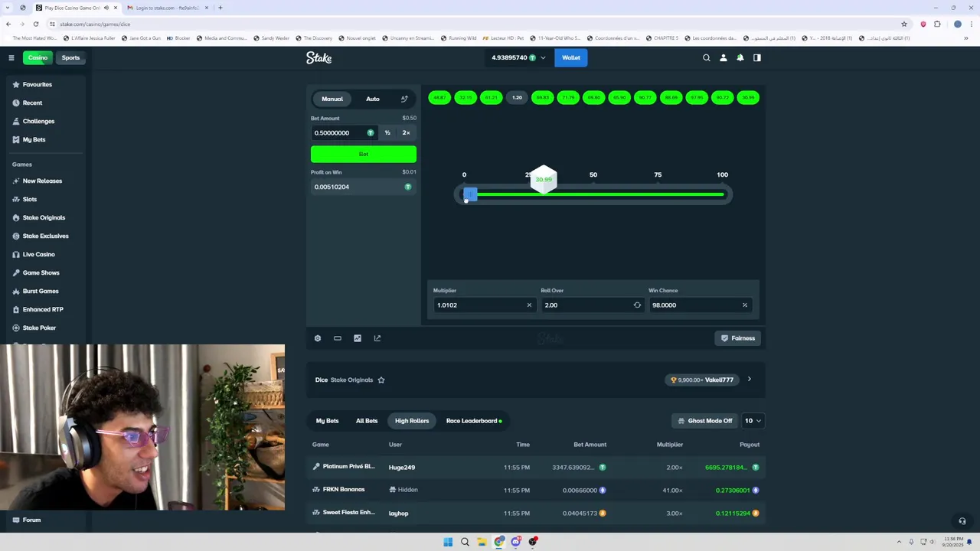The image size is (980, 551).
Task: Toggle theatre mode rectangle icon
Action: coord(338,338)
